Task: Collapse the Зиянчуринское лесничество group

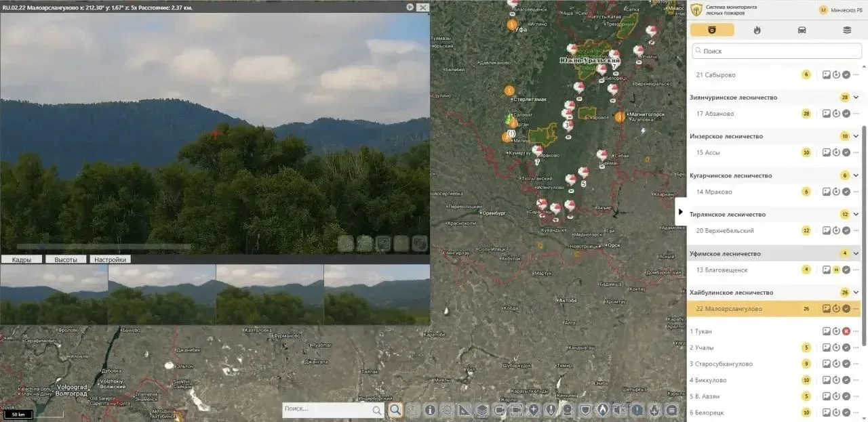Action: tap(856, 98)
